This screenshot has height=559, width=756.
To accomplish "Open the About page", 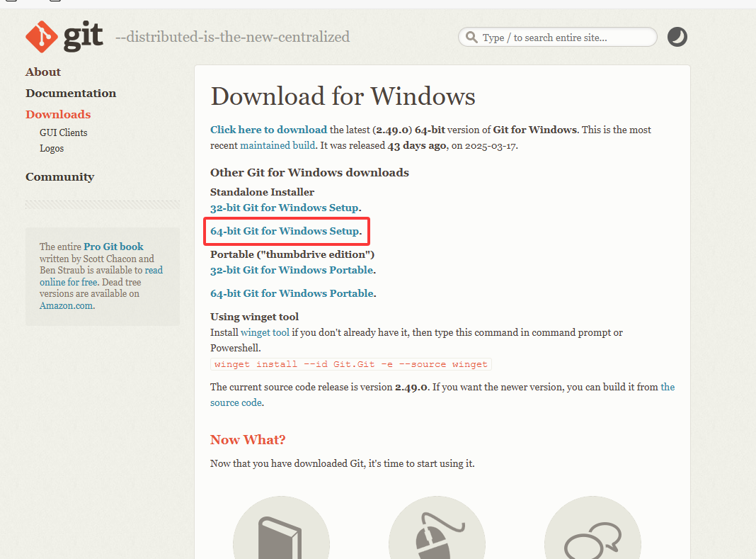I will (x=43, y=72).
